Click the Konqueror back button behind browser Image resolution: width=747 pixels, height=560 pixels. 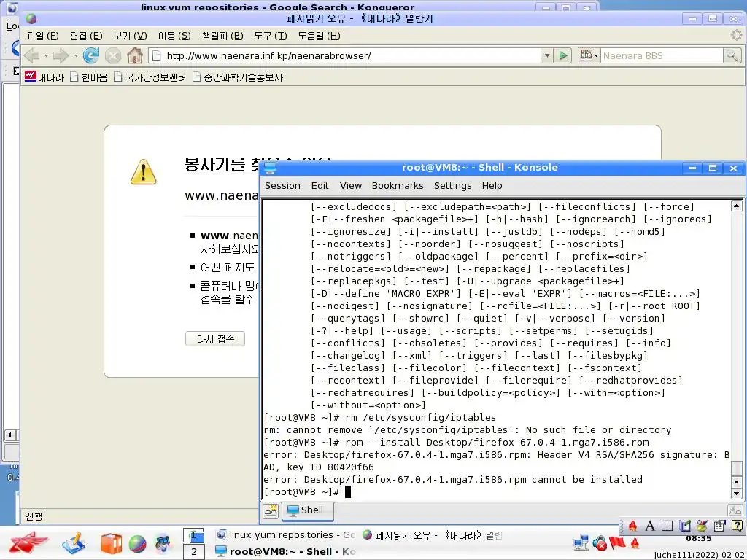tap(14, 48)
